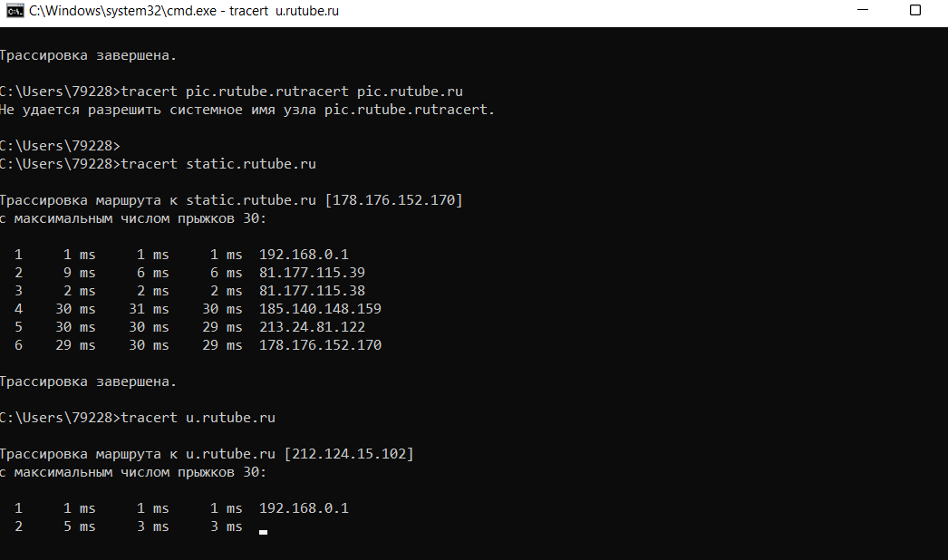Click the blinking cursor after the last hop
948x560 pixels.
click(x=263, y=531)
